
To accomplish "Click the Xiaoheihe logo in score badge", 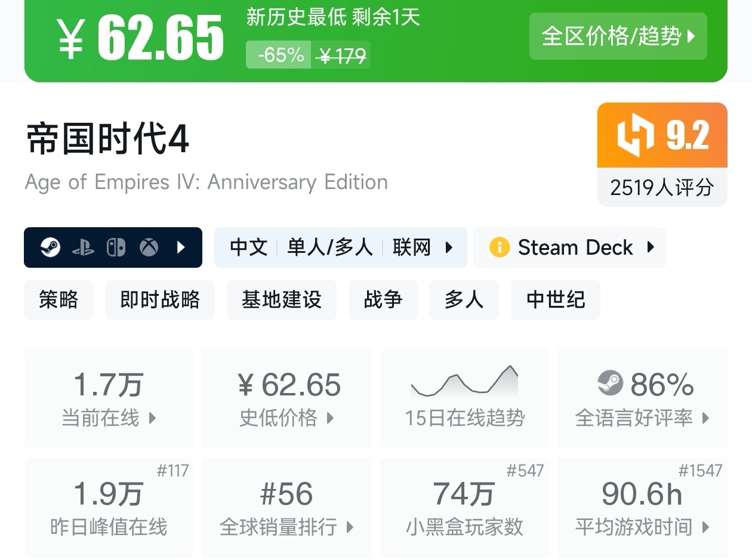I will click(636, 135).
